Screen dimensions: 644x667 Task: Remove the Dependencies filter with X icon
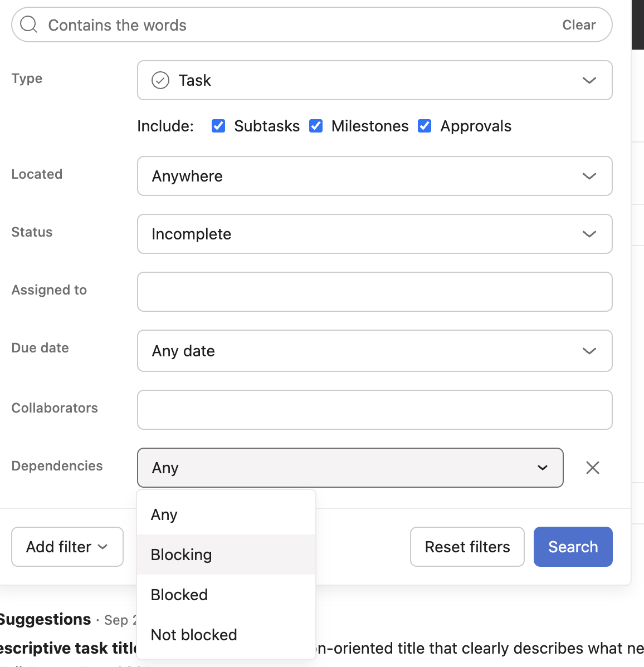[x=593, y=468]
